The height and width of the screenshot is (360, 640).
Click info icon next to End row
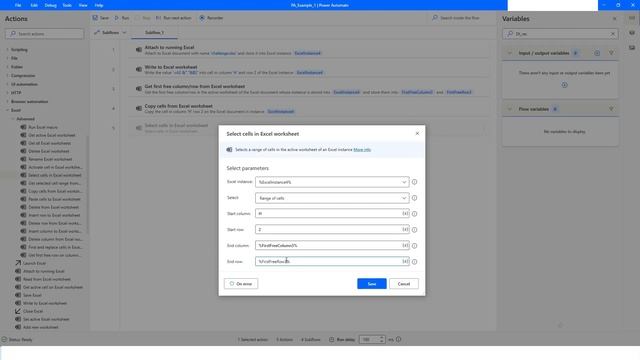[414, 262]
